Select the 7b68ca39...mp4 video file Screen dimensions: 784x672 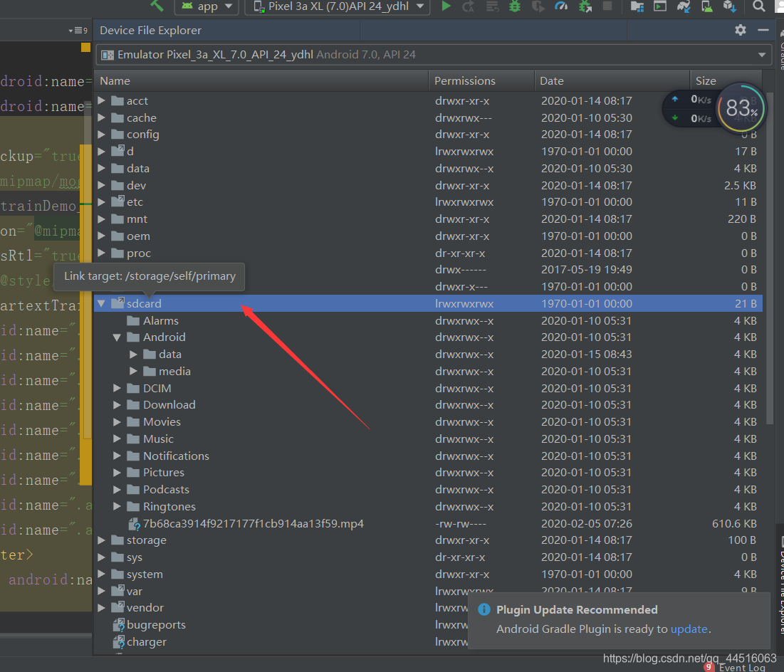click(x=254, y=523)
